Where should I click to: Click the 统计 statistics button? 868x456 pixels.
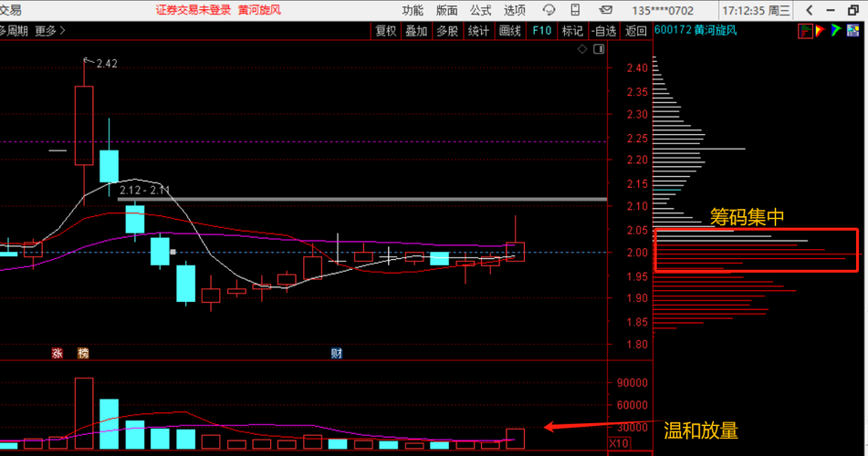[478, 31]
